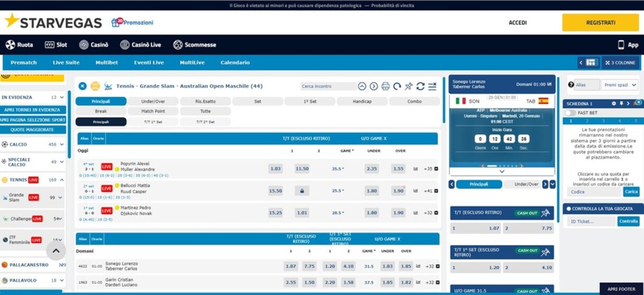
Task: Expand the Grande Slam live submenu
Action: 60,198
